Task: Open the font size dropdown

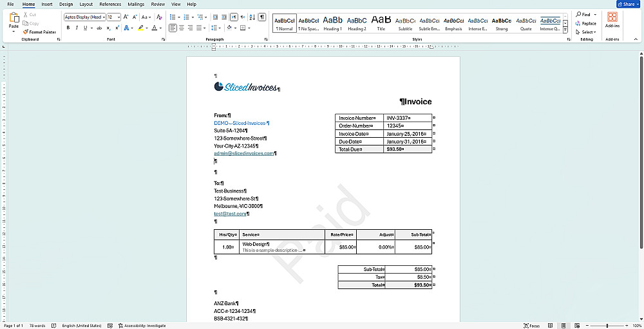Action: pyautogui.click(x=118, y=17)
